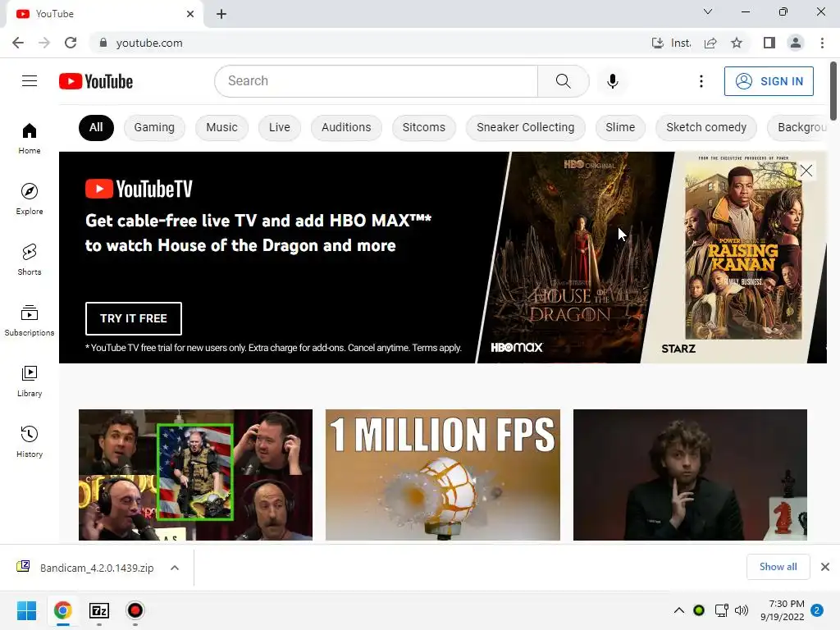Open the 1 MILLION FPS video thumbnail
840x630 pixels.
442,475
